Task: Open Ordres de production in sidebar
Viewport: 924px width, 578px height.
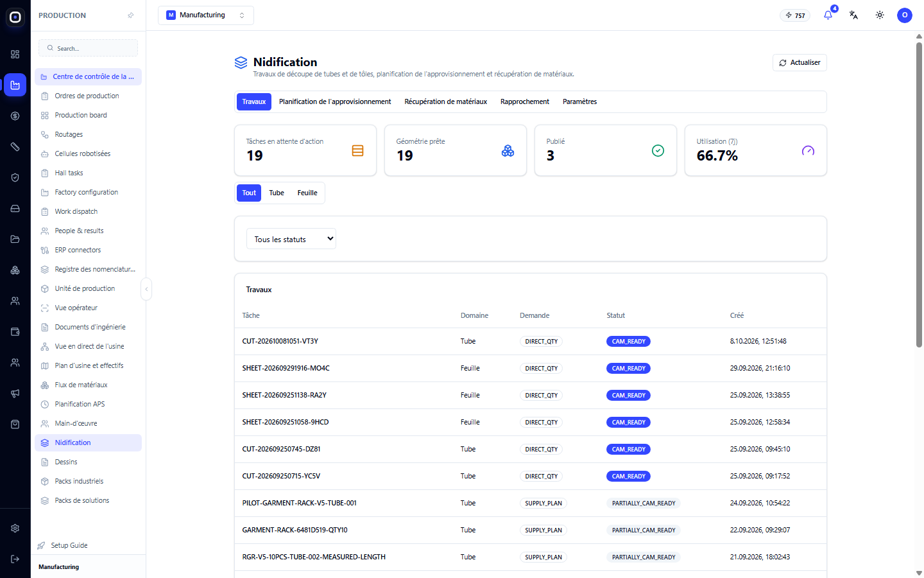Action: pos(89,96)
